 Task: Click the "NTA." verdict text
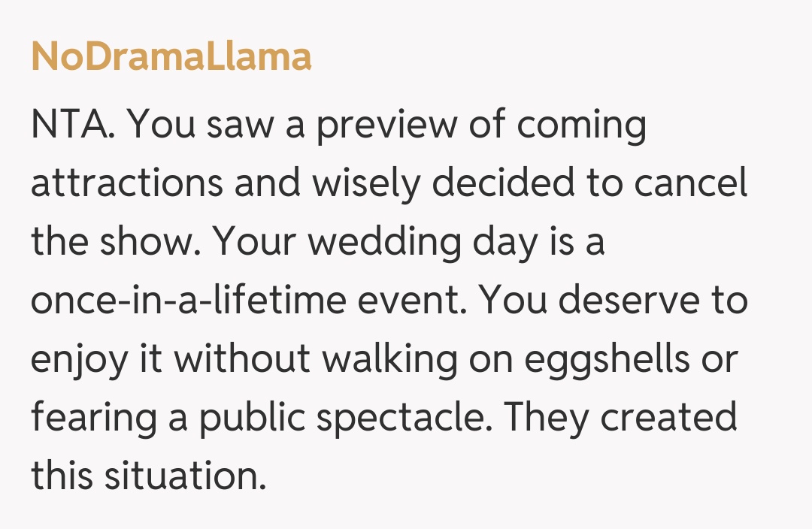coord(72,126)
